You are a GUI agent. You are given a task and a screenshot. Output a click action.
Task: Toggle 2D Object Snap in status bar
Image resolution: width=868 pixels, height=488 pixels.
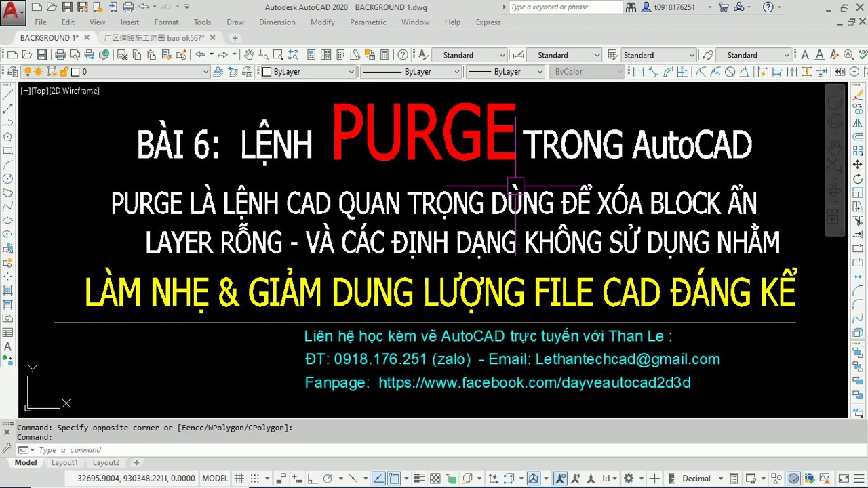[x=394, y=479]
